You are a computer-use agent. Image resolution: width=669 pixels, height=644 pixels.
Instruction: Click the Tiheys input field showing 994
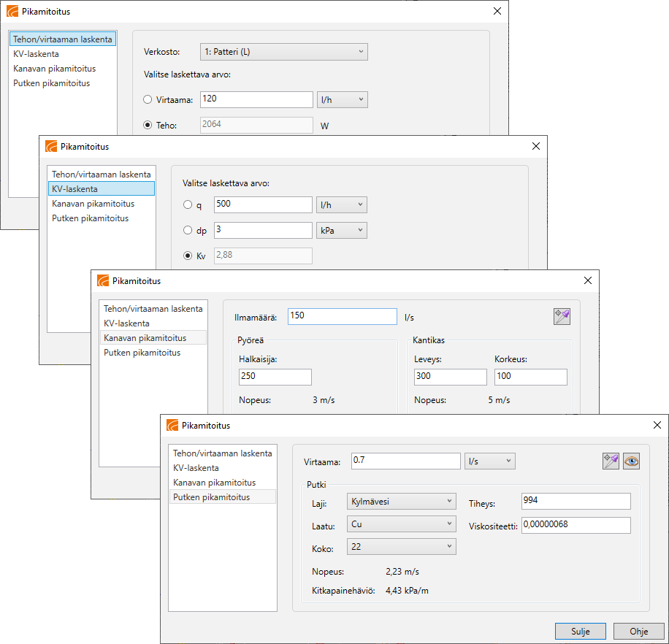point(576,501)
